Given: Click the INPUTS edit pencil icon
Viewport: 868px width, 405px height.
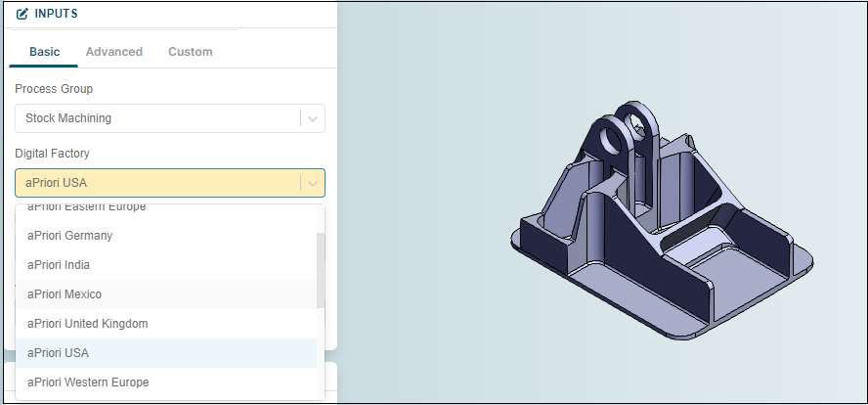Looking at the screenshot, I should coord(22,15).
